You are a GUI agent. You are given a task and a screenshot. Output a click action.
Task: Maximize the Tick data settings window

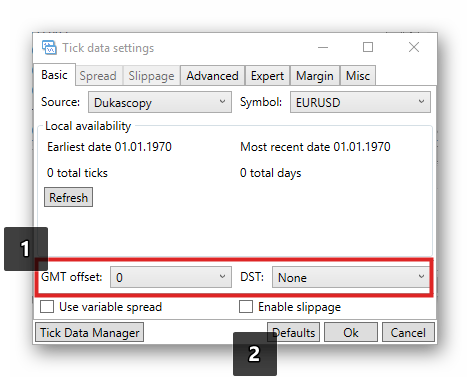coord(368,47)
